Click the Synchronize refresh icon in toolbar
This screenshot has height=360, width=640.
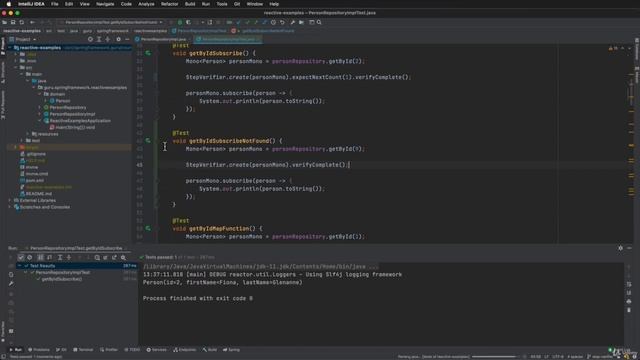click(x=22, y=22)
